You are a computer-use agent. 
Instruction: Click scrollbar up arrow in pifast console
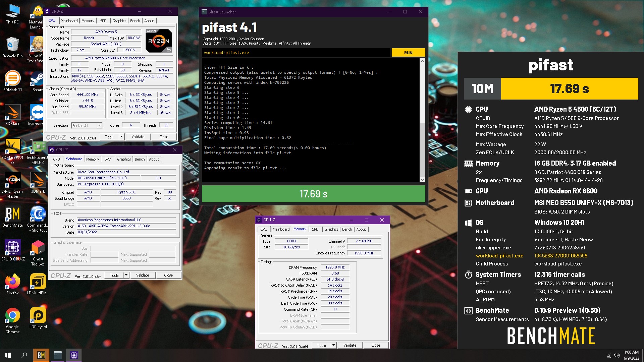tap(422, 61)
